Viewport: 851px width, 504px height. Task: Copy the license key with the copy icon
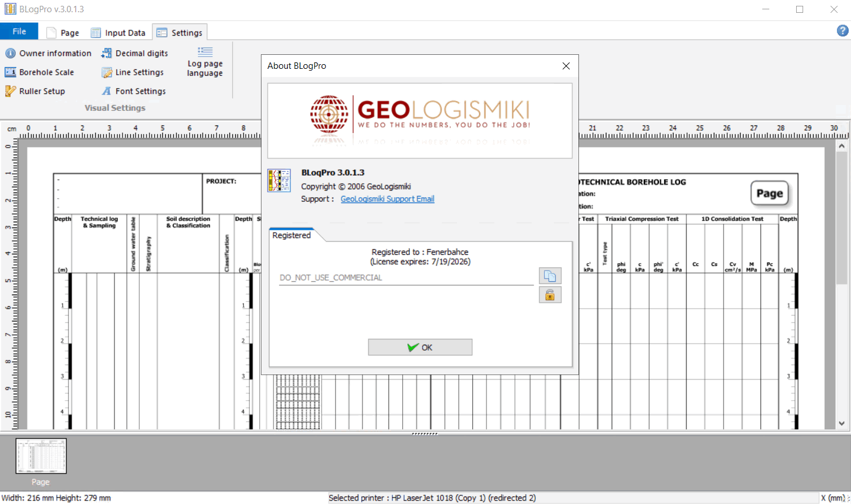550,275
